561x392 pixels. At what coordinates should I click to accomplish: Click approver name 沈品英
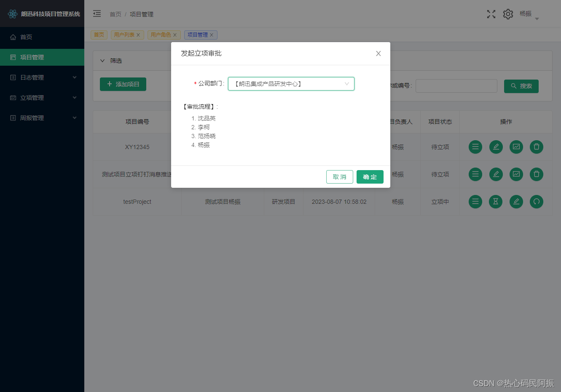207,118
